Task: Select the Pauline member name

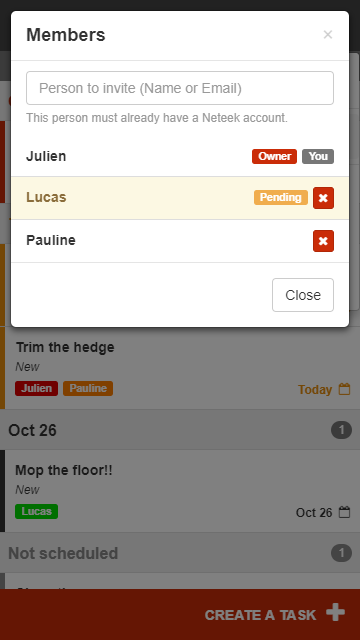Action: point(51,240)
